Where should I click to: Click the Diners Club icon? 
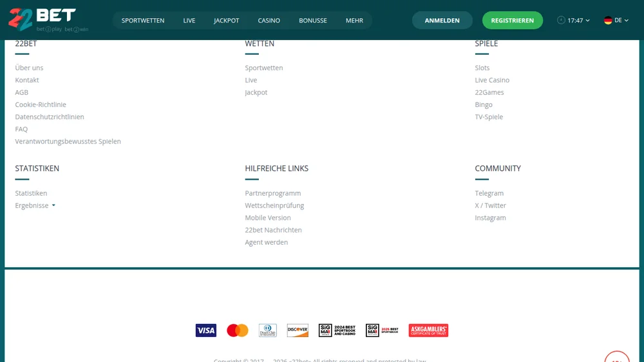click(268, 330)
